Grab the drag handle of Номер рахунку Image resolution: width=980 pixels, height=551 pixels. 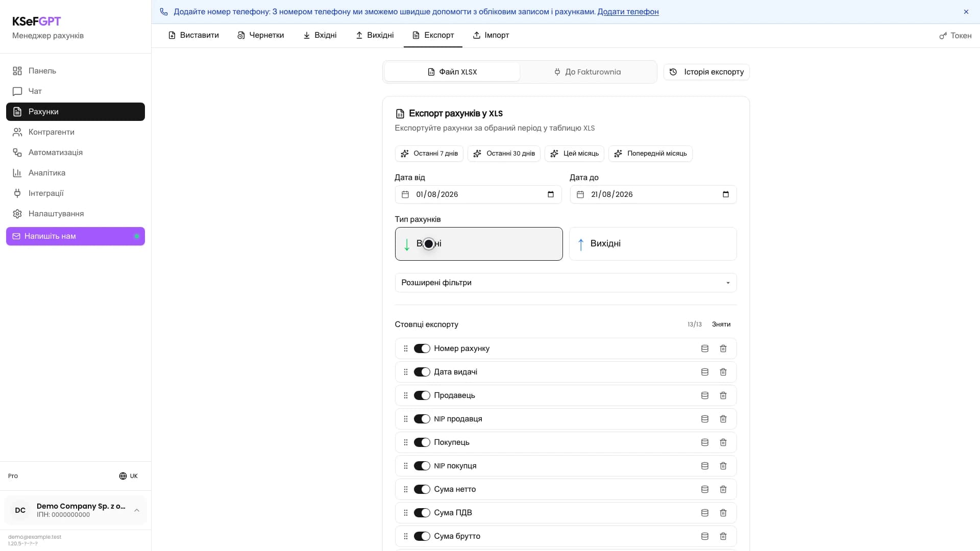pyautogui.click(x=406, y=348)
